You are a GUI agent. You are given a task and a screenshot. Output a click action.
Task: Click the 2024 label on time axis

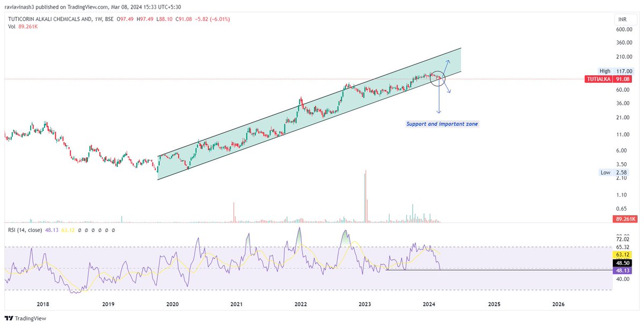pyautogui.click(x=429, y=304)
